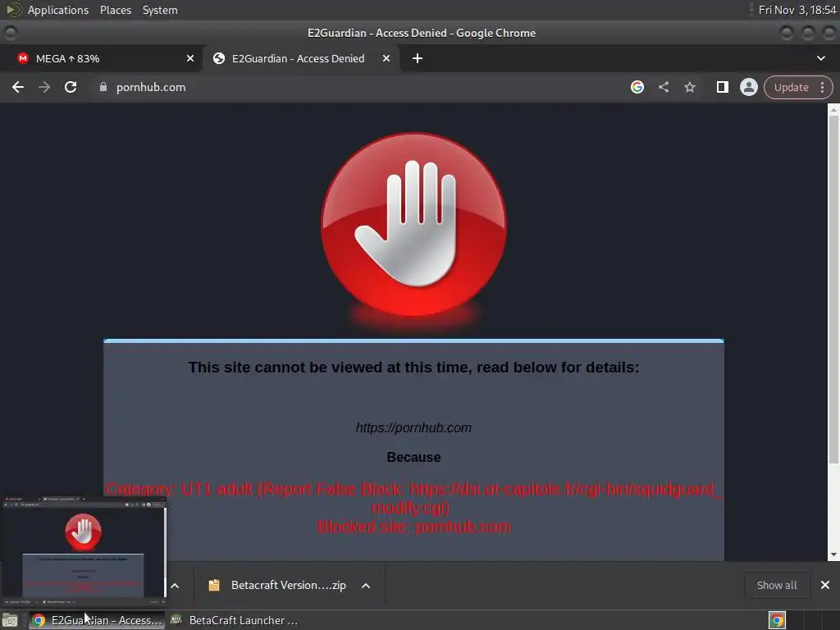Switch to the MEGA 83% tab
Image resolution: width=840 pixels, height=630 pixels.
pyautogui.click(x=102, y=58)
